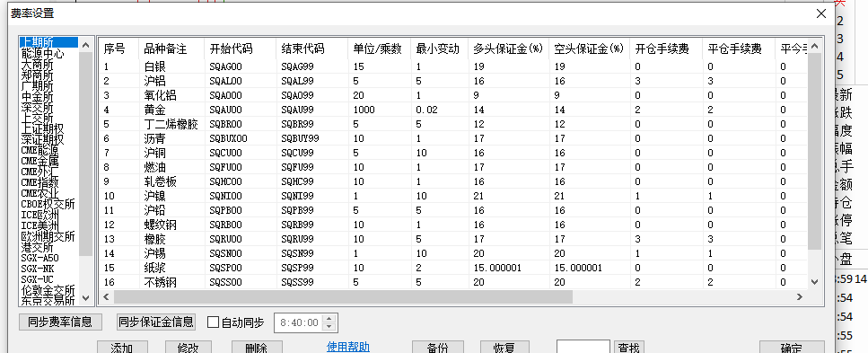Image resolution: width=868 pixels, height=353 pixels.
Task: Select the 丁二烯橡胶 row
Action: 452,124
